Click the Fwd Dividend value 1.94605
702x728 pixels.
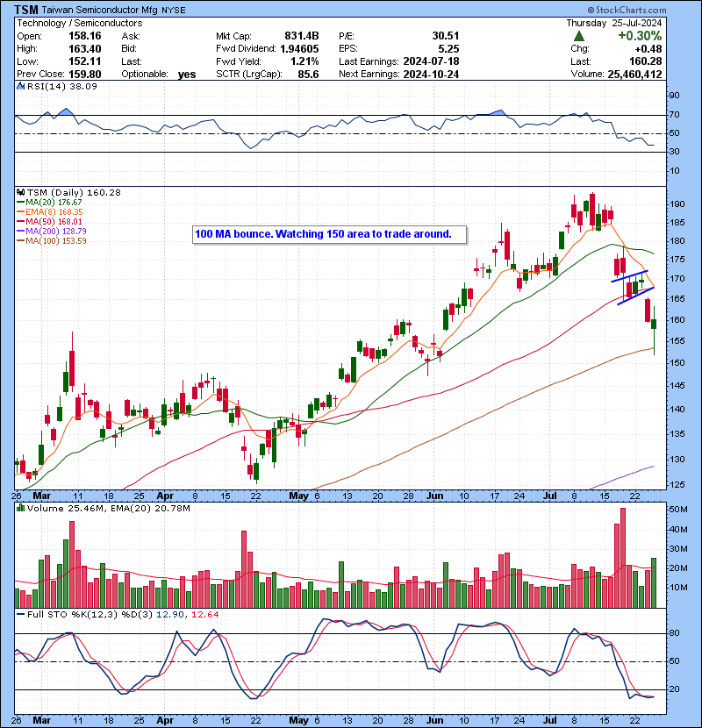(x=299, y=49)
